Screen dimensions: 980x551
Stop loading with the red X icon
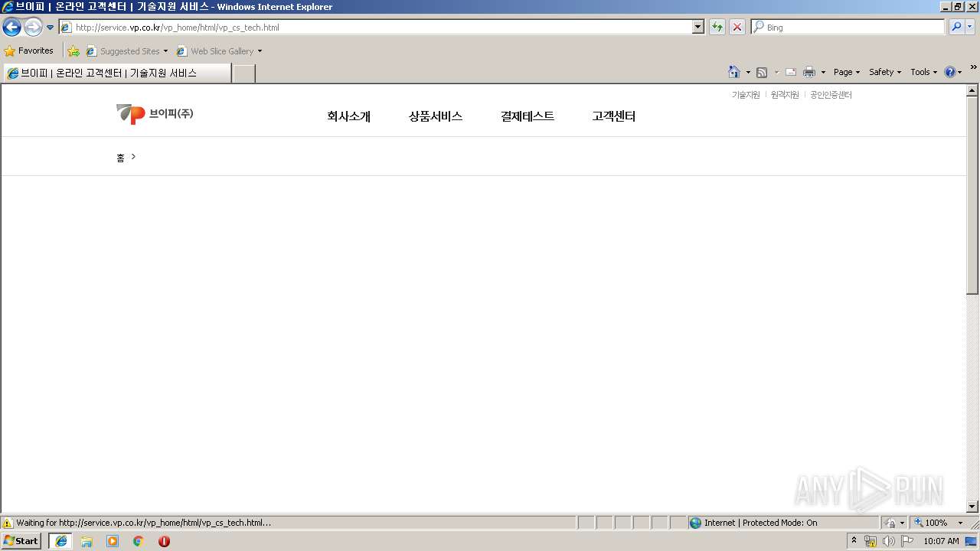click(x=737, y=27)
